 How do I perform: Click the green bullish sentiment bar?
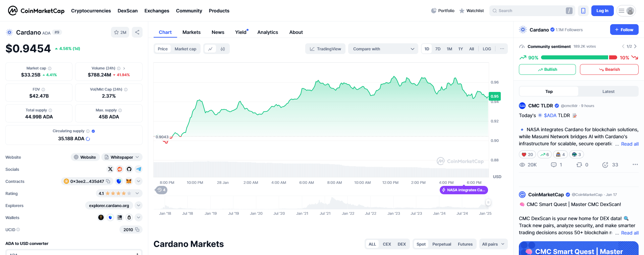[x=575, y=57]
